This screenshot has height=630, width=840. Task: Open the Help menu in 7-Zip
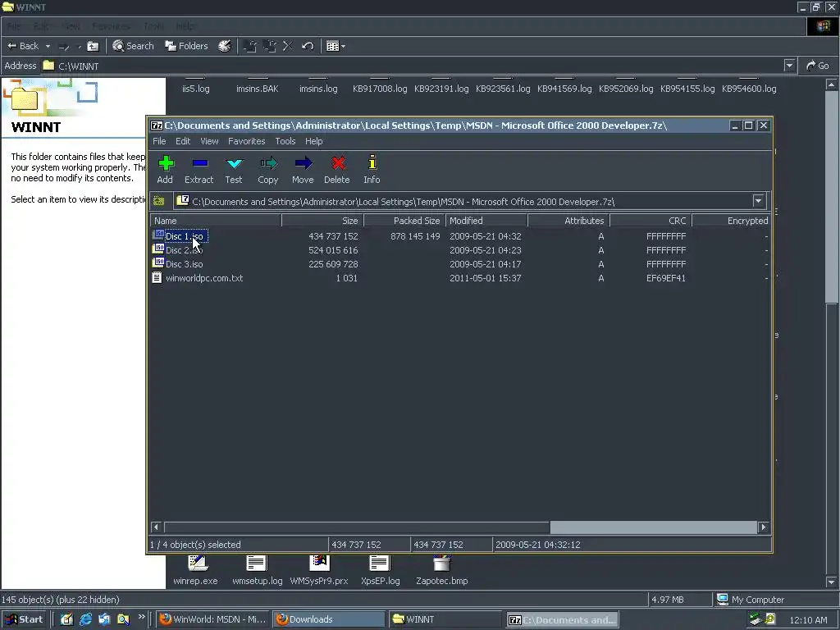(314, 141)
